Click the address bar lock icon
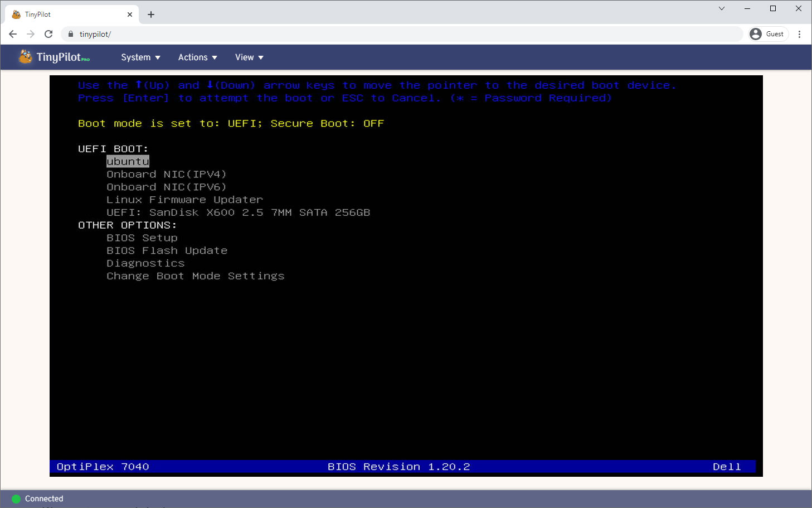 pos(71,34)
